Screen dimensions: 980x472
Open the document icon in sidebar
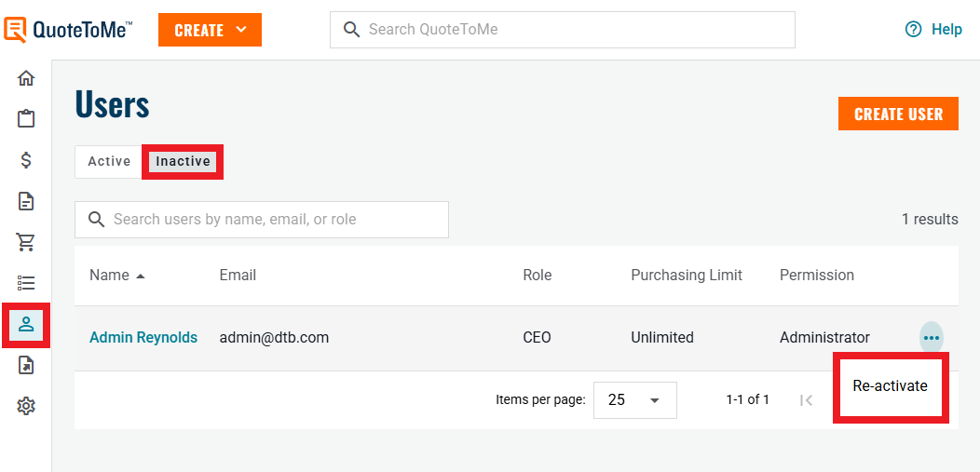pyautogui.click(x=26, y=201)
